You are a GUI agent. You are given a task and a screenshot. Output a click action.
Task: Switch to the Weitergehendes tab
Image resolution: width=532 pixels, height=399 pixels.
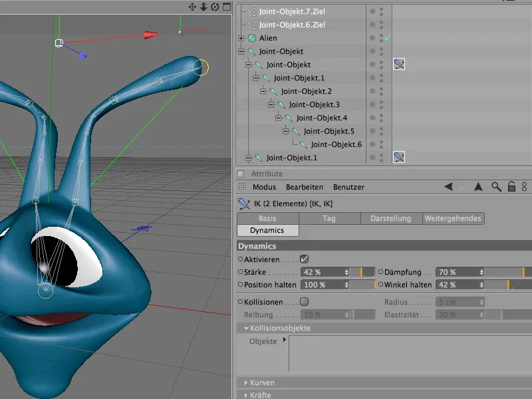tap(454, 219)
